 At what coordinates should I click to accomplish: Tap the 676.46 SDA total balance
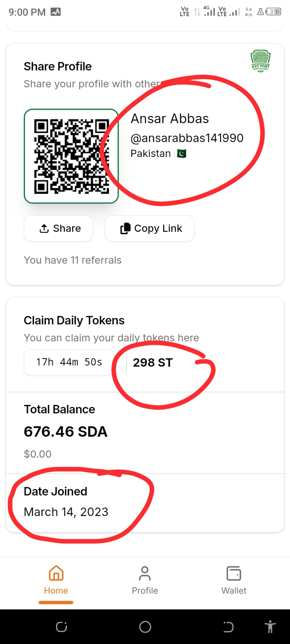click(x=66, y=432)
